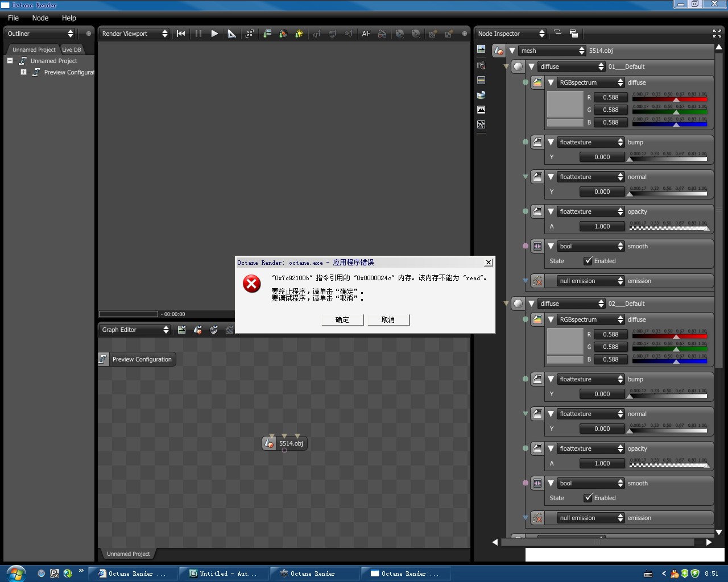Click the save render image icon
Screen dimensions: 728x582
click(267, 34)
